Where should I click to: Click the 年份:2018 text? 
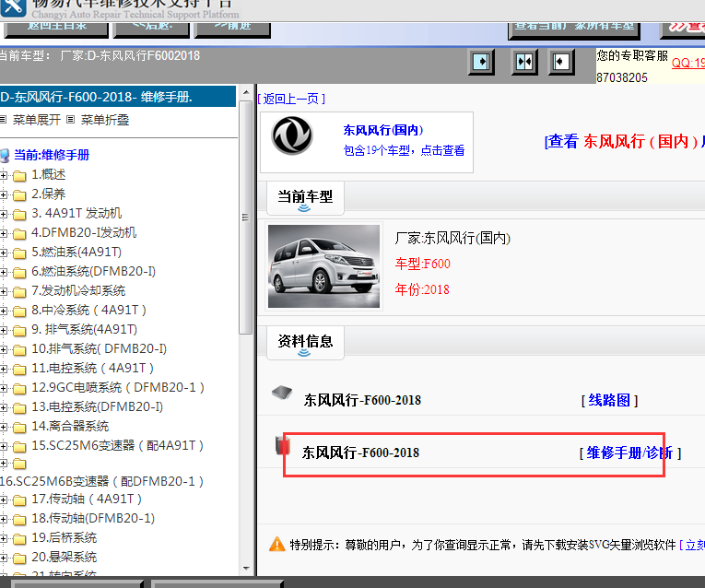tap(422, 289)
